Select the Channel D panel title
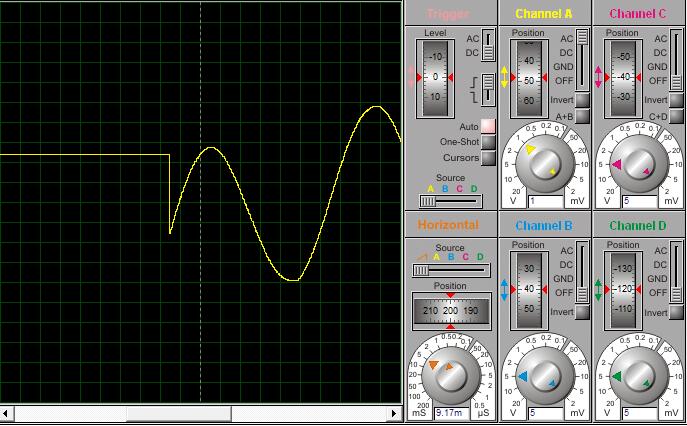Image resolution: width=687 pixels, height=426 pixels. click(x=637, y=226)
